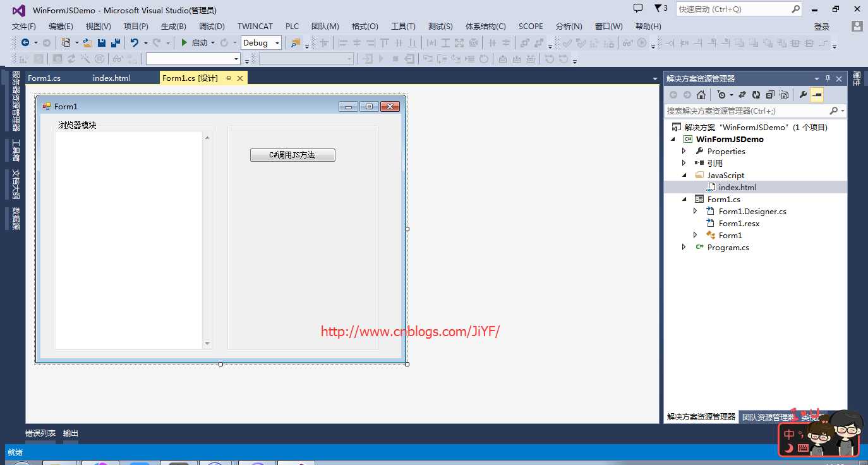Click the C#调用JS方法 button on form
The width and height of the screenshot is (868, 465).
pos(292,155)
